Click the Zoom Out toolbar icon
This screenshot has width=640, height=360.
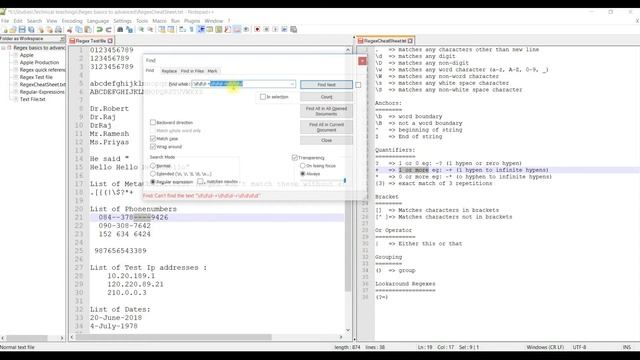[150, 29]
